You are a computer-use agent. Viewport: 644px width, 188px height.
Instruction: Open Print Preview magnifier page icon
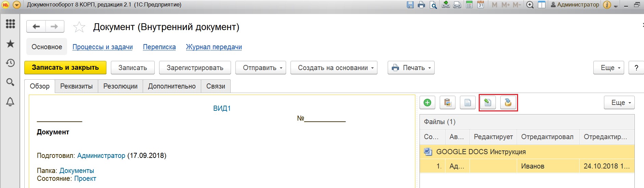(433, 5)
